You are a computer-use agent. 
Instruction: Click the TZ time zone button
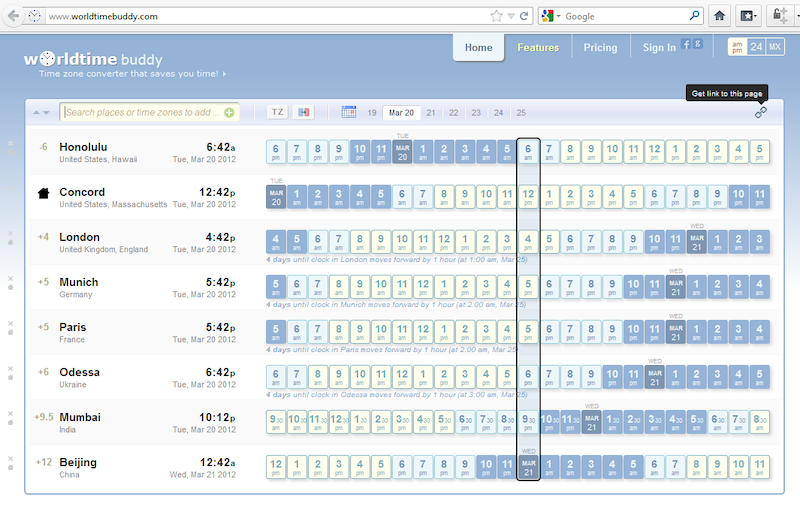click(277, 113)
